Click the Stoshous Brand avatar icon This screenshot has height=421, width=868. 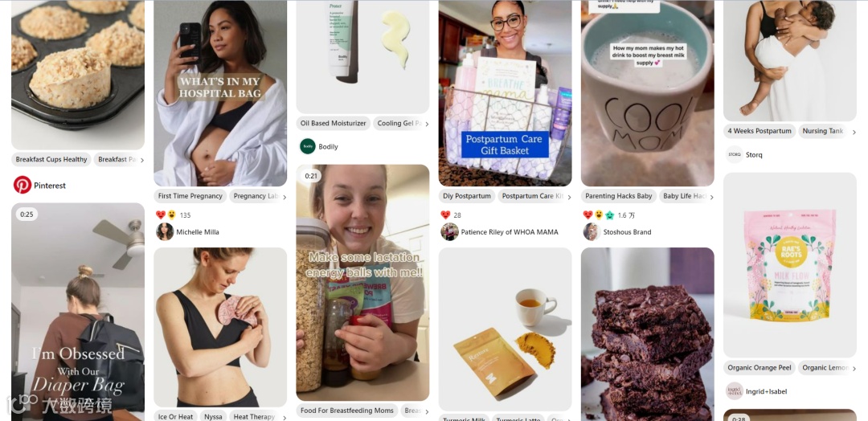[592, 232]
